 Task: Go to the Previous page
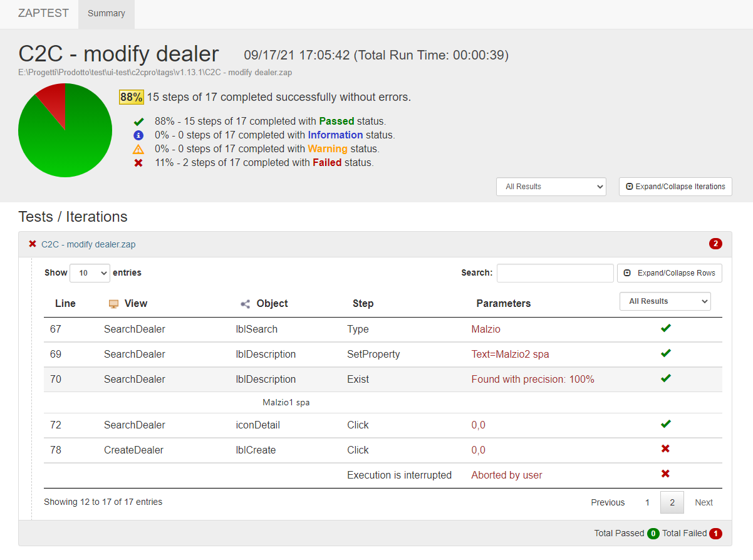(x=608, y=502)
